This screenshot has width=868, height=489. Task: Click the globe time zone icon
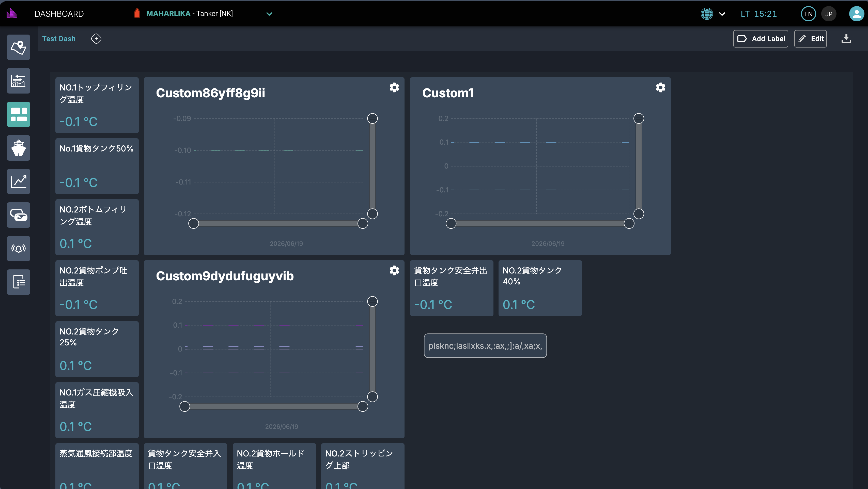pos(707,14)
